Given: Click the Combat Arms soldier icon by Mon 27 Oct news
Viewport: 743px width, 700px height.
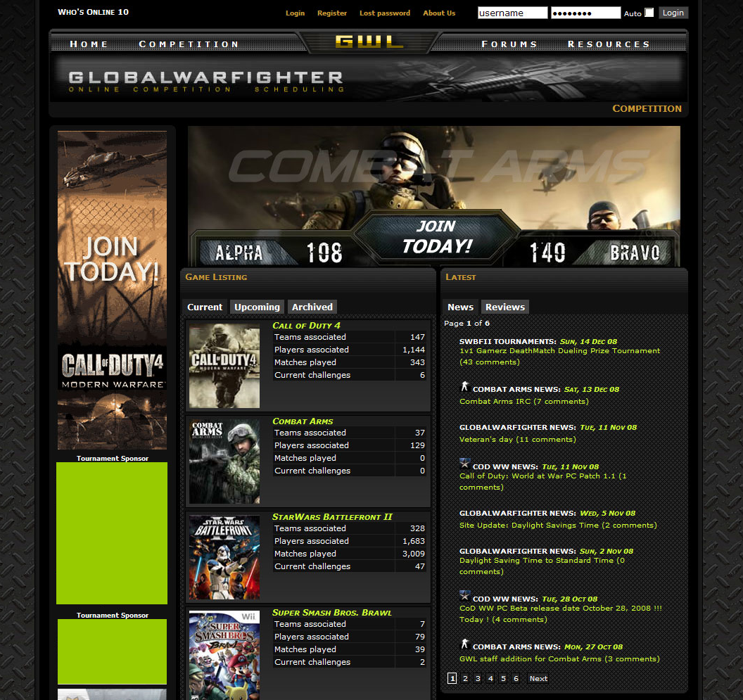Looking at the screenshot, I should [465, 644].
